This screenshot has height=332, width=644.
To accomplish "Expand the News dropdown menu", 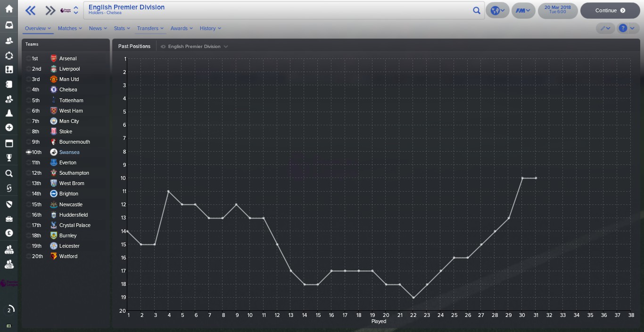I will [x=98, y=28].
